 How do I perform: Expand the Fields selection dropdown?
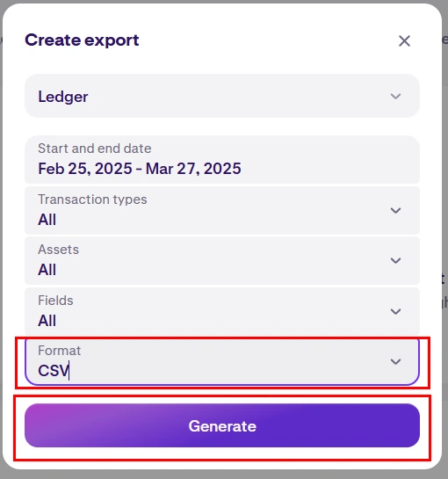coord(222,311)
